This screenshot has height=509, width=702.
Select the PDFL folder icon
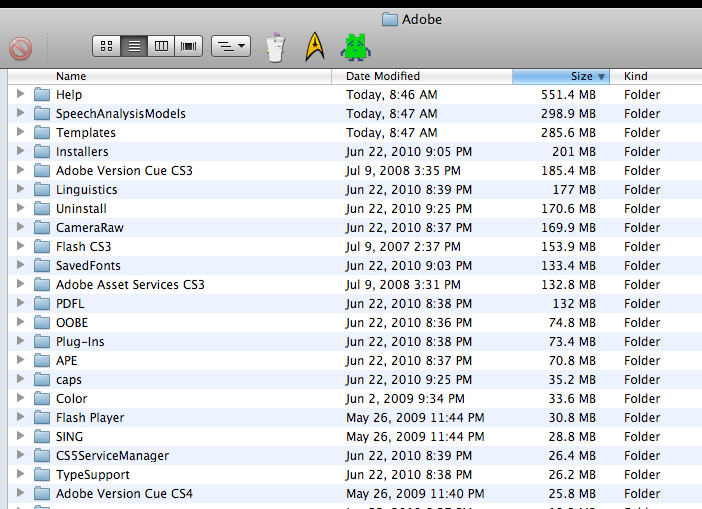(x=42, y=304)
